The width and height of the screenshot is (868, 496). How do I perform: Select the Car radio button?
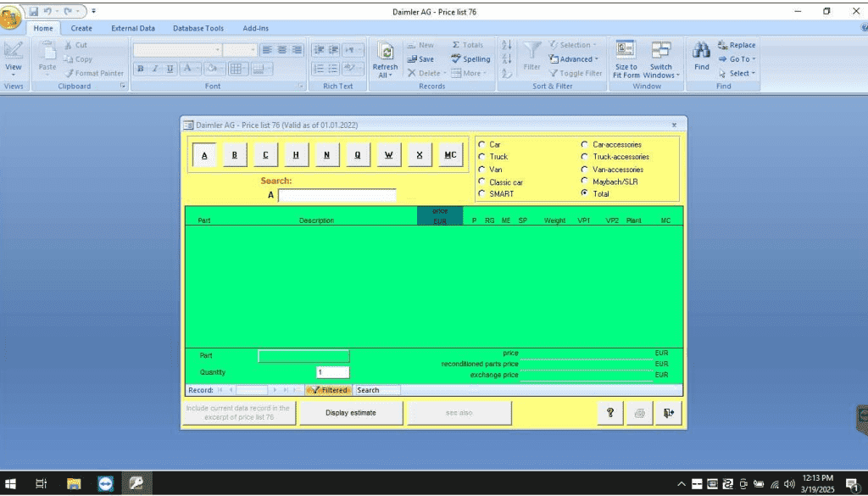point(481,144)
